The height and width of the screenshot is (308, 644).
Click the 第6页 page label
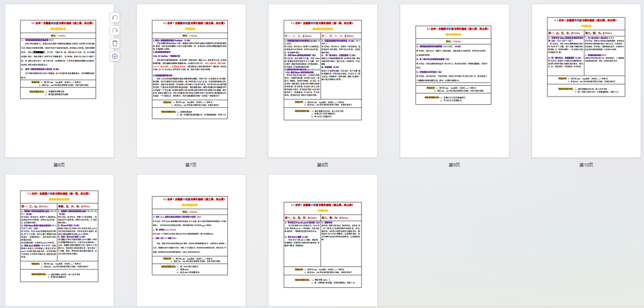(x=59, y=165)
